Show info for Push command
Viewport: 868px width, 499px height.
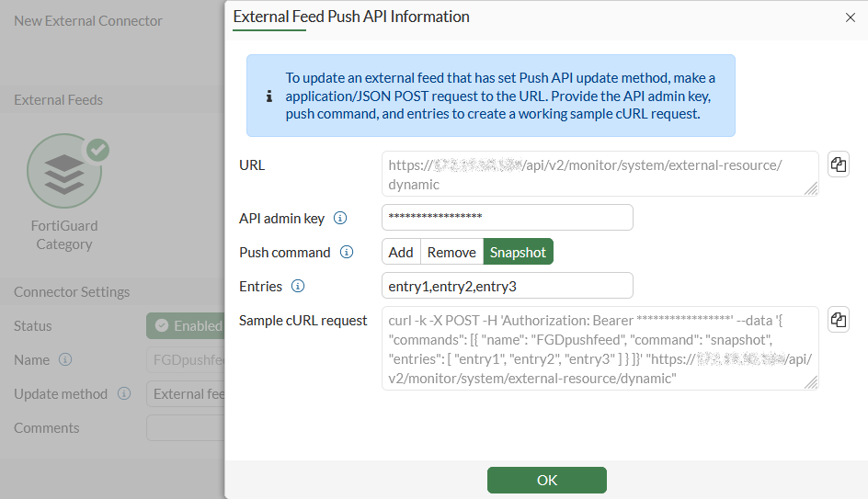click(347, 253)
